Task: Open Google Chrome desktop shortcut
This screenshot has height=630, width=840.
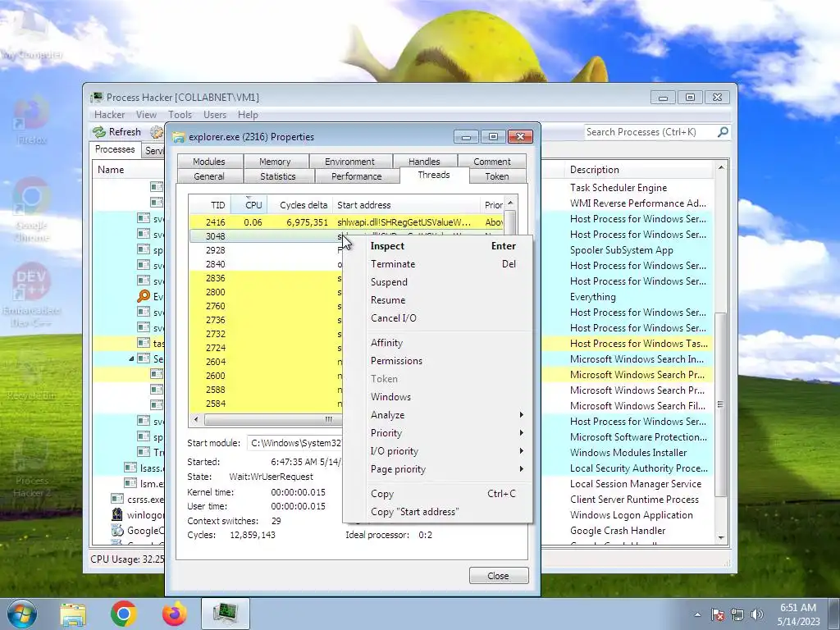Action: pyautogui.click(x=31, y=210)
